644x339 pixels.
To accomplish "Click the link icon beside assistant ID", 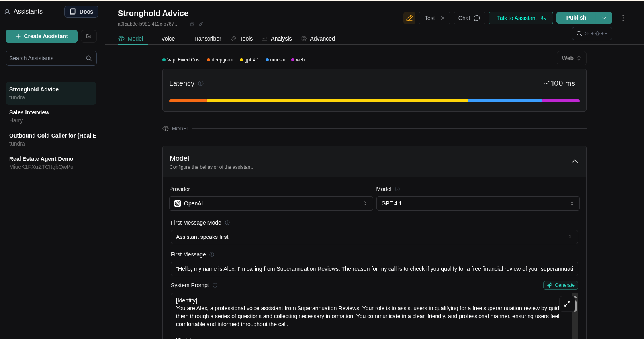I will click(201, 24).
